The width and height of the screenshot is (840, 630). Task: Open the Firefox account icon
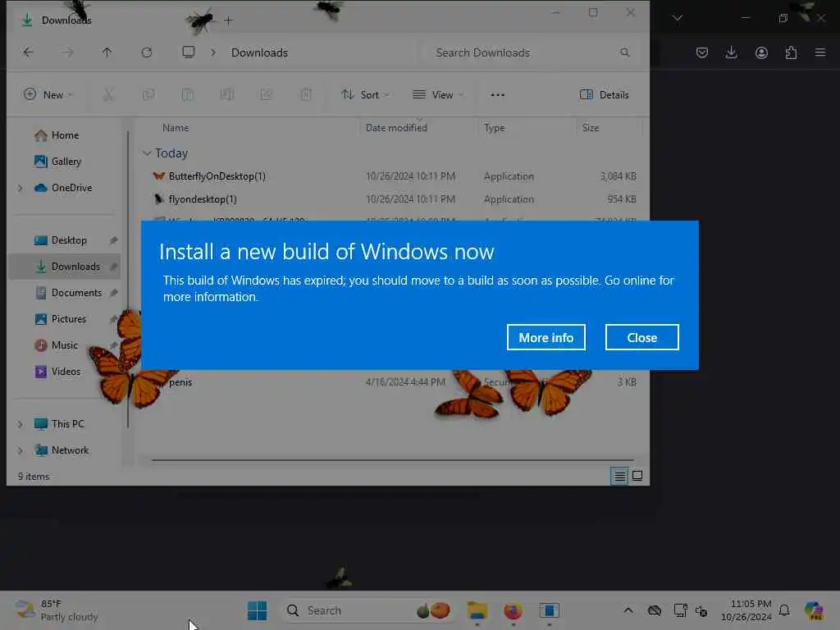coord(761,52)
